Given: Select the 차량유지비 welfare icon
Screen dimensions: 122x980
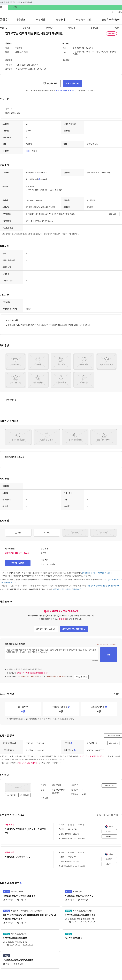Looking at the screenshot, I should tap(61, 361).
